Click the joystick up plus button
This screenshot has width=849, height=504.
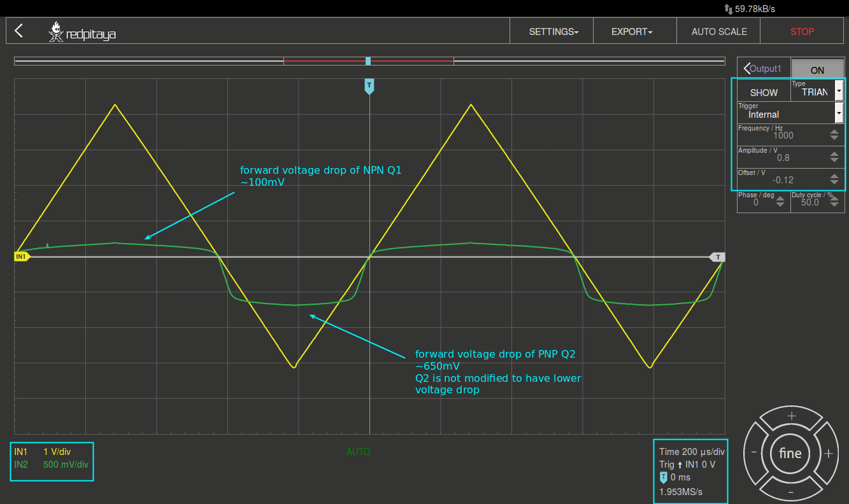coord(792,417)
